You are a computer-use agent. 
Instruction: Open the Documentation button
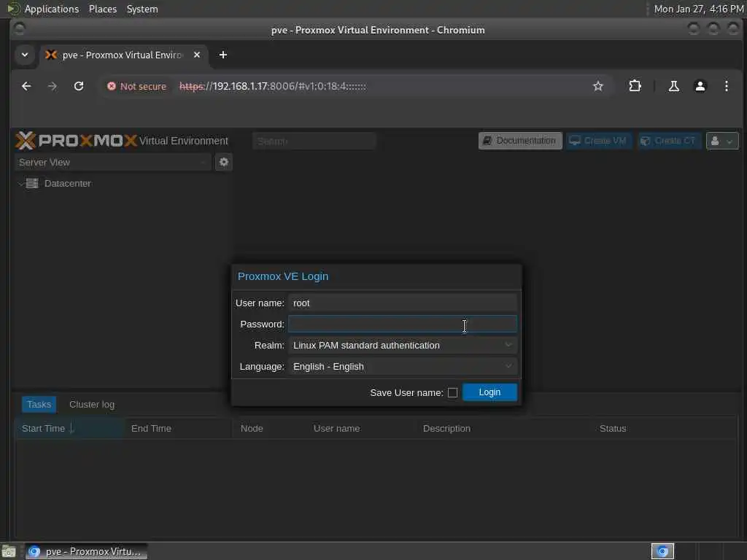point(520,141)
